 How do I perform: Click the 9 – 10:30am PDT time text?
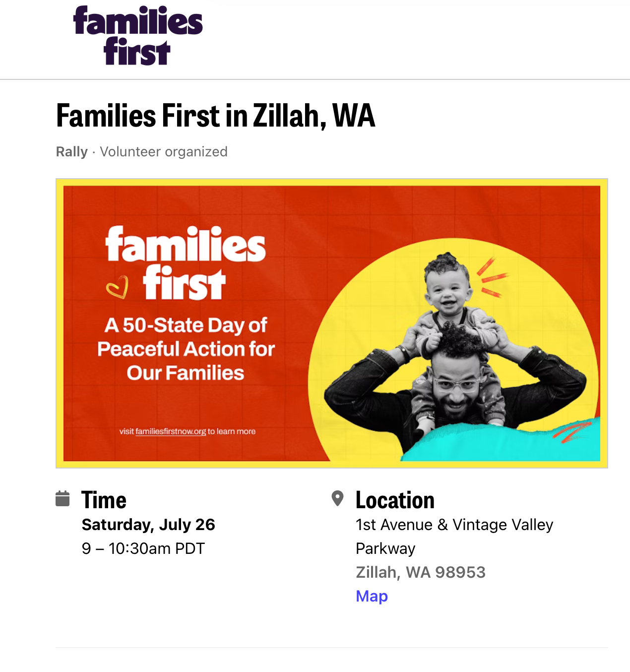[x=143, y=548]
